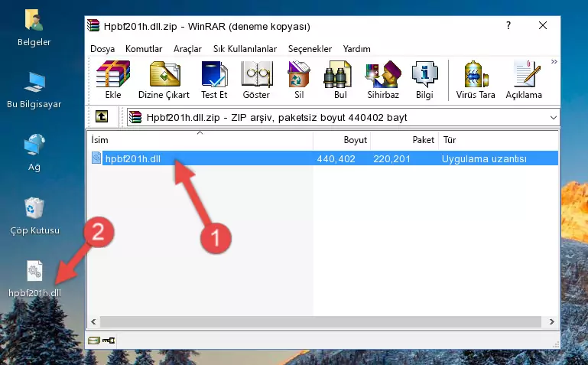Open the Sık Kullanılanlar menu
Viewport: 588px width, 365px height.
pyautogui.click(x=245, y=49)
